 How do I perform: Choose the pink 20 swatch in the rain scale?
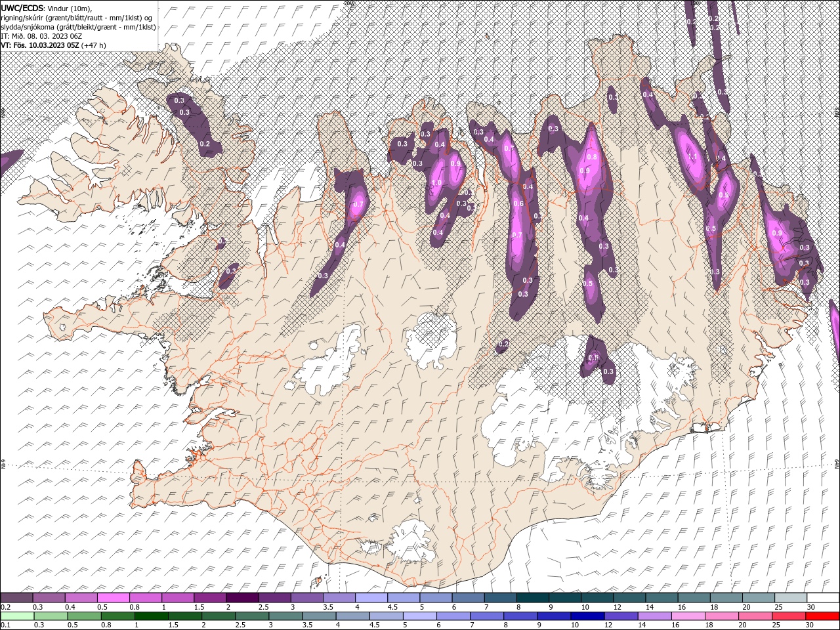point(755,616)
